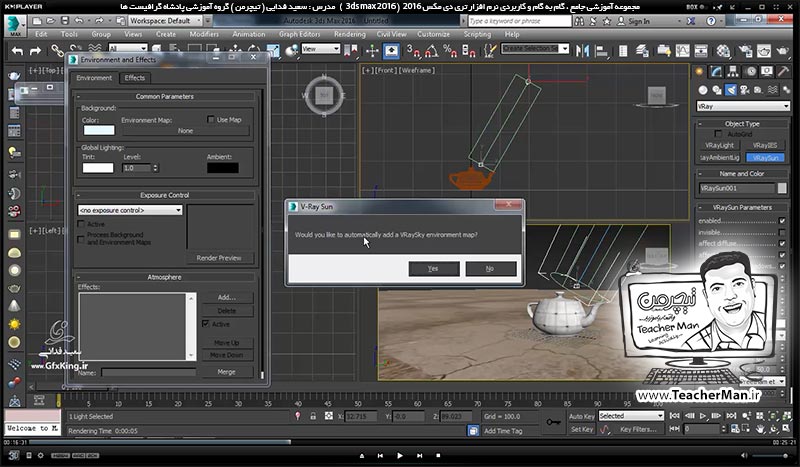The image size is (800, 467).
Task: Collapse the VRaySun Parameters rollout
Action: pos(742,208)
